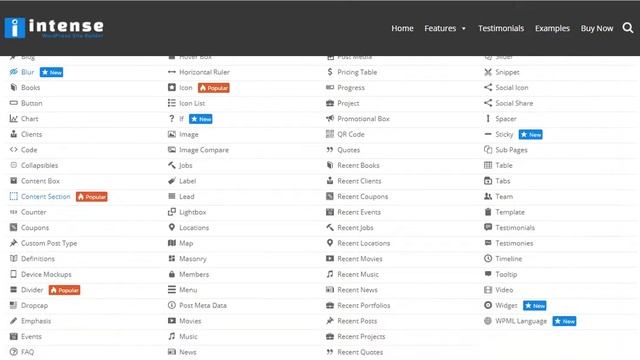640x360 pixels.
Task: Open the Video link
Action: coord(504,290)
